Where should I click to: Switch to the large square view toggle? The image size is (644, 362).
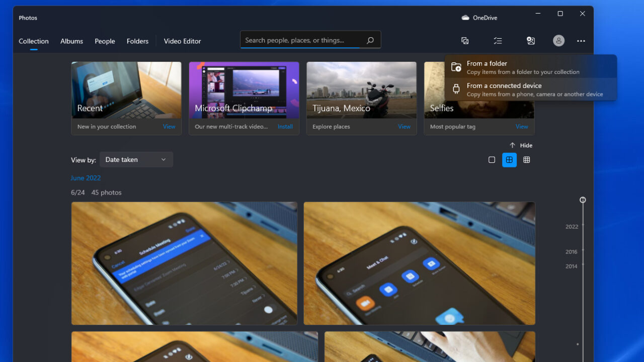click(492, 159)
